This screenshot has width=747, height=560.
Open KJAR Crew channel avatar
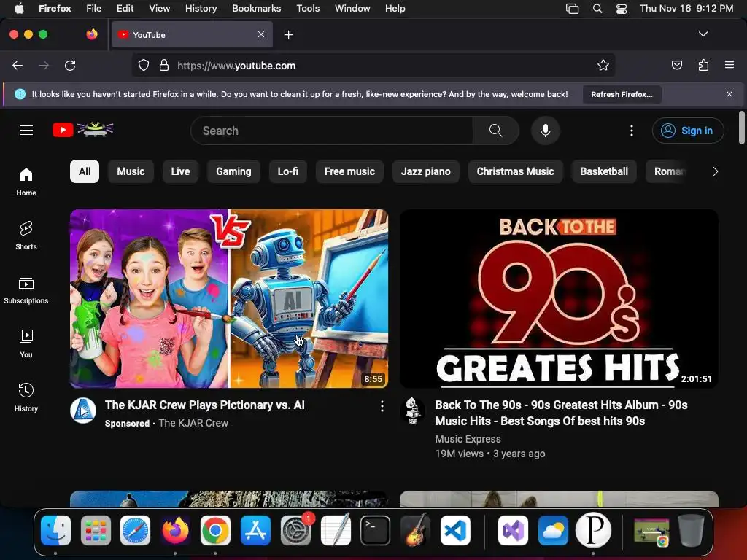(83, 411)
